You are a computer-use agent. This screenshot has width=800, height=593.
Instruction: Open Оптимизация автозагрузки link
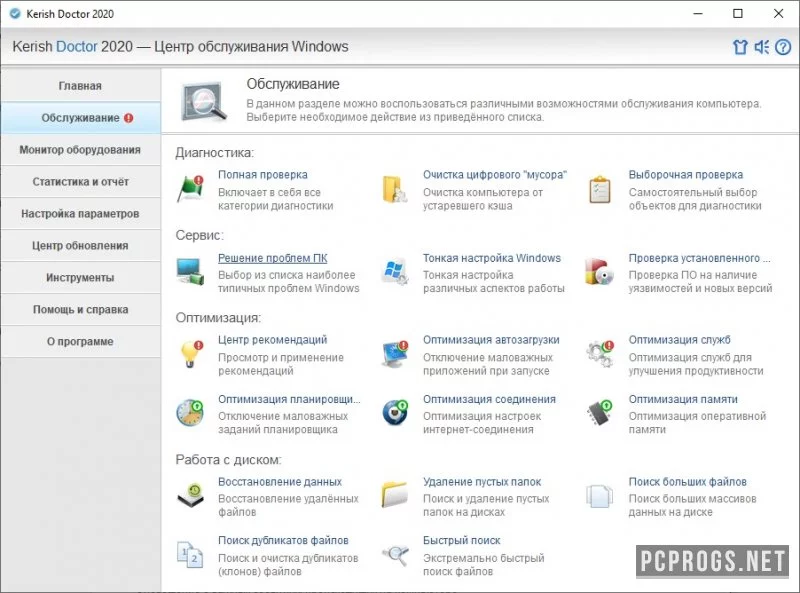[491, 340]
